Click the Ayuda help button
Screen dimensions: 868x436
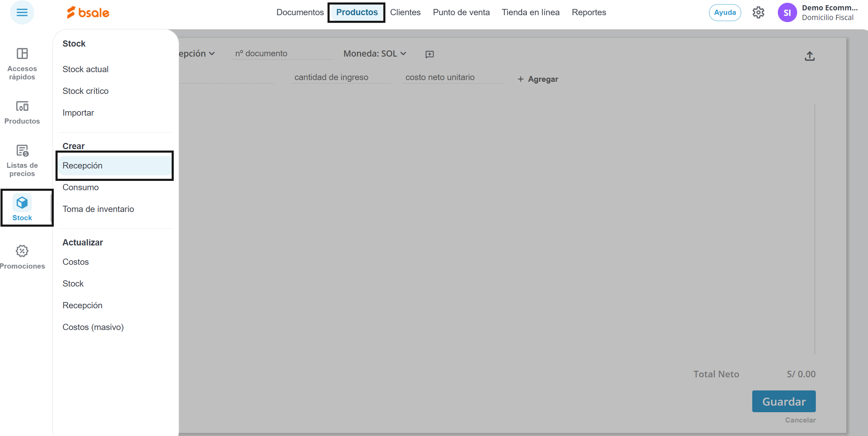pyautogui.click(x=725, y=13)
